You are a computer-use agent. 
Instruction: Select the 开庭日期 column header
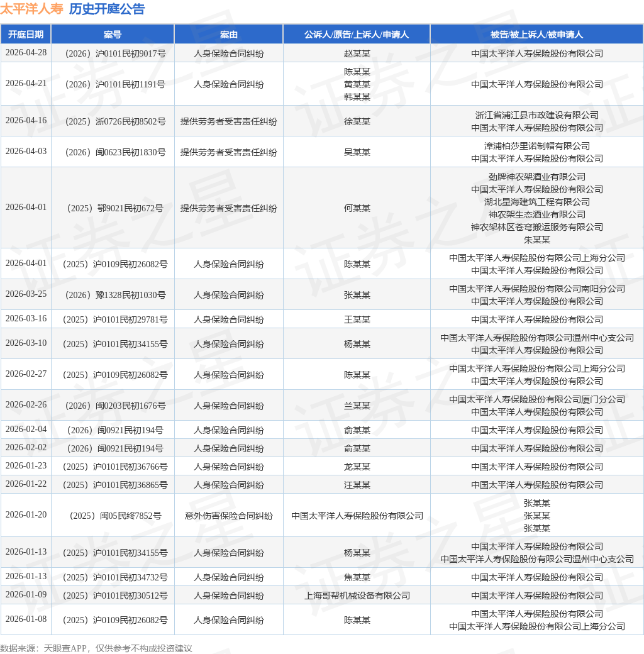pos(26,35)
